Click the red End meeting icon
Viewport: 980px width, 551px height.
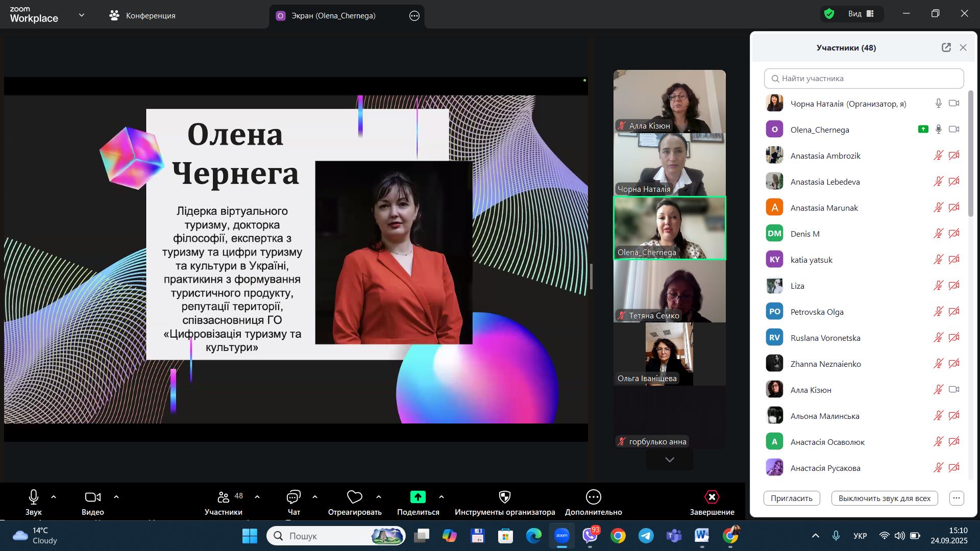[712, 497]
